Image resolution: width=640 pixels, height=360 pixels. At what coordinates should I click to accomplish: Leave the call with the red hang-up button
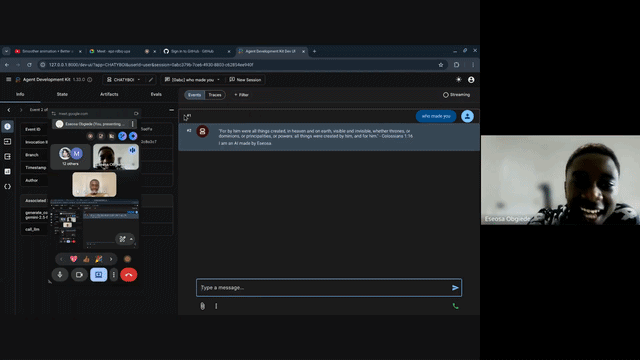tap(129, 275)
